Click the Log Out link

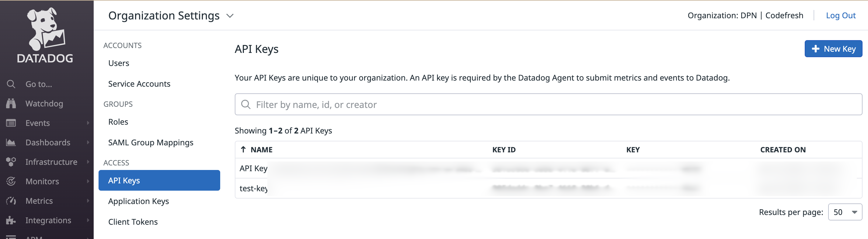[x=840, y=16]
